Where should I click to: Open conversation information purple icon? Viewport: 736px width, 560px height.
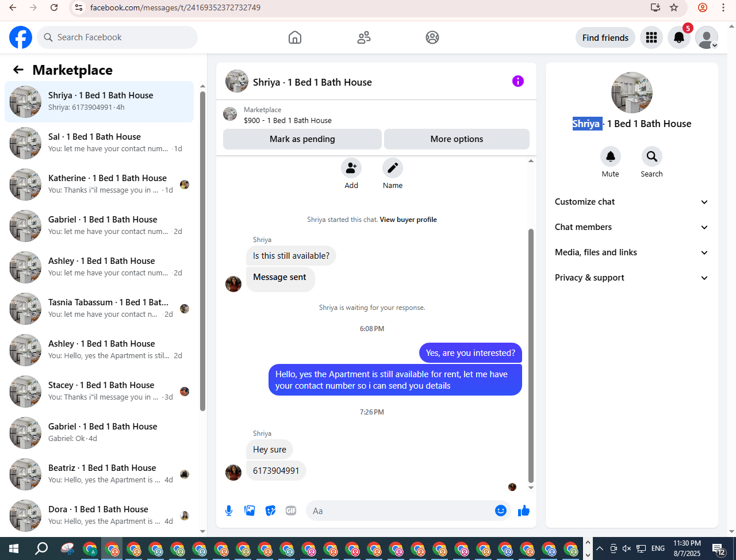518,81
